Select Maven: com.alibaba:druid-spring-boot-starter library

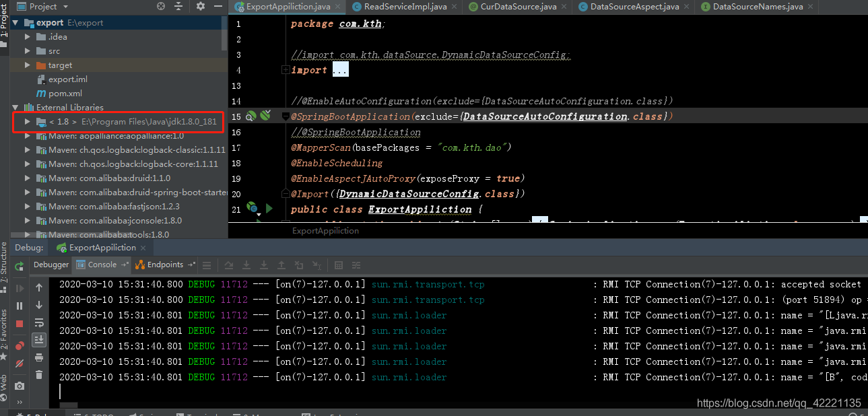pos(137,192)
